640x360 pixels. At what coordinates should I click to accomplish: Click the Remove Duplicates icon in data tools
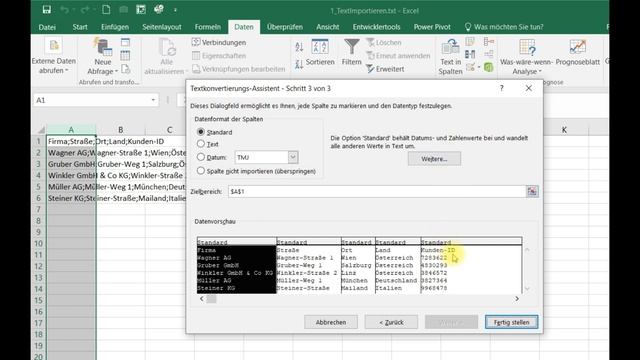coord(470,54)
